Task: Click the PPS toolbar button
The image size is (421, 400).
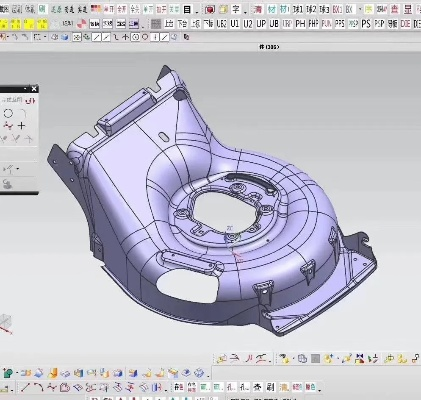Action: [x=340, y=24]
